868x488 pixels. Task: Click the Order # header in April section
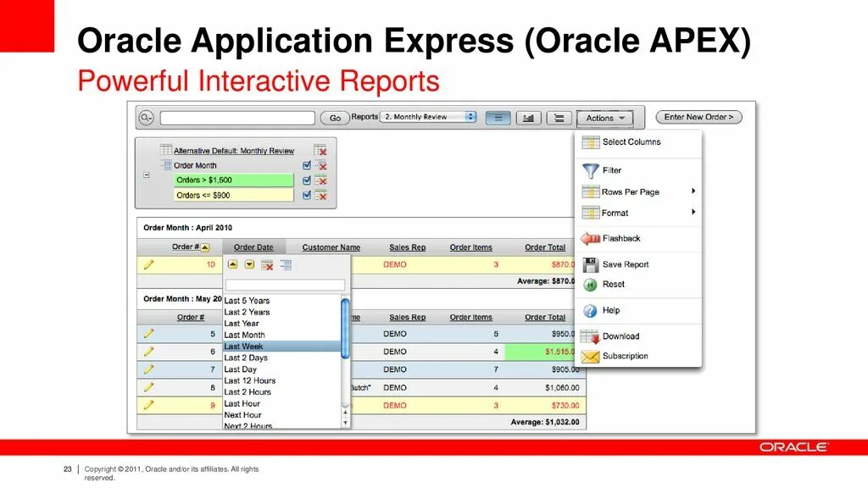(186, 247)
